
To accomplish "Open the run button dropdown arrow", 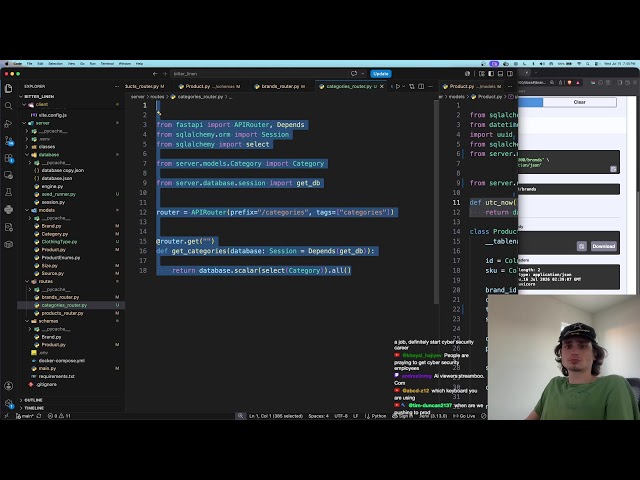I will coord(403,86).
